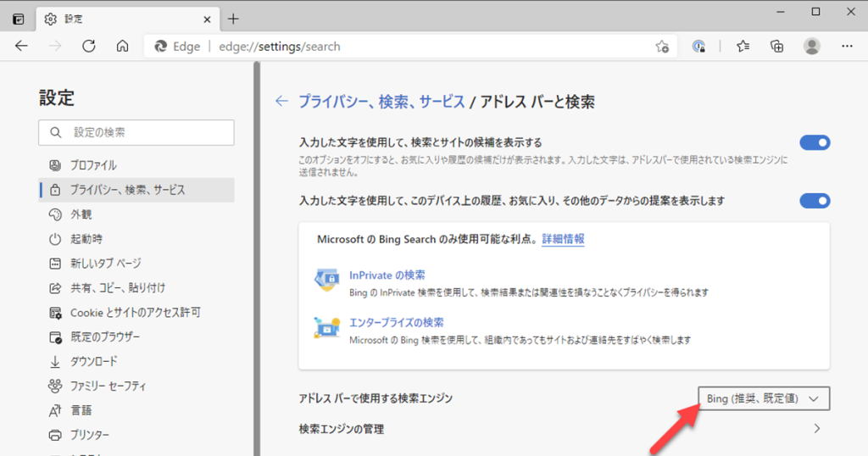Click the magnifier icon in 設定の検索

(55, 132)
